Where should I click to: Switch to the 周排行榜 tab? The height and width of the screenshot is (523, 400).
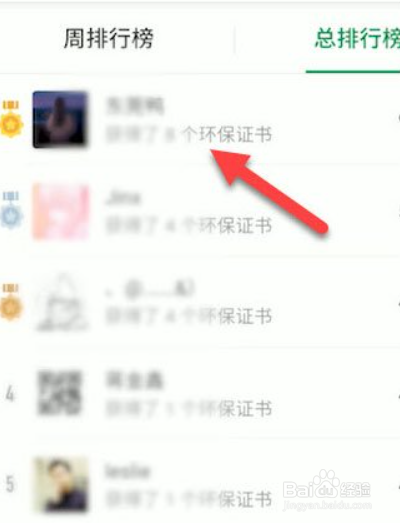click(x=108, y=38)
